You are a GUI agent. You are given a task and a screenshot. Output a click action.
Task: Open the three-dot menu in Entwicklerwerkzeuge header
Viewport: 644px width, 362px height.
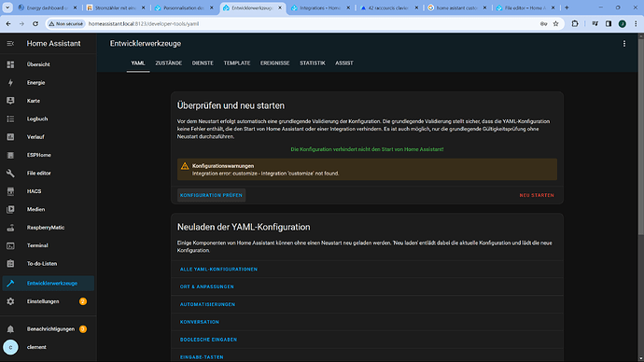pyautogui.click(x=624, y=44)
